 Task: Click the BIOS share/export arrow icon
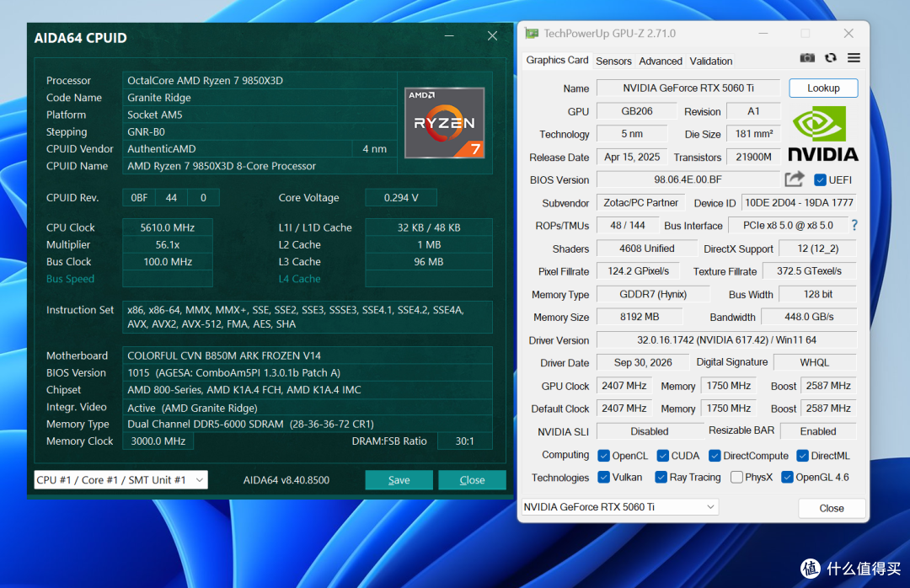click(x=795, y=179)
